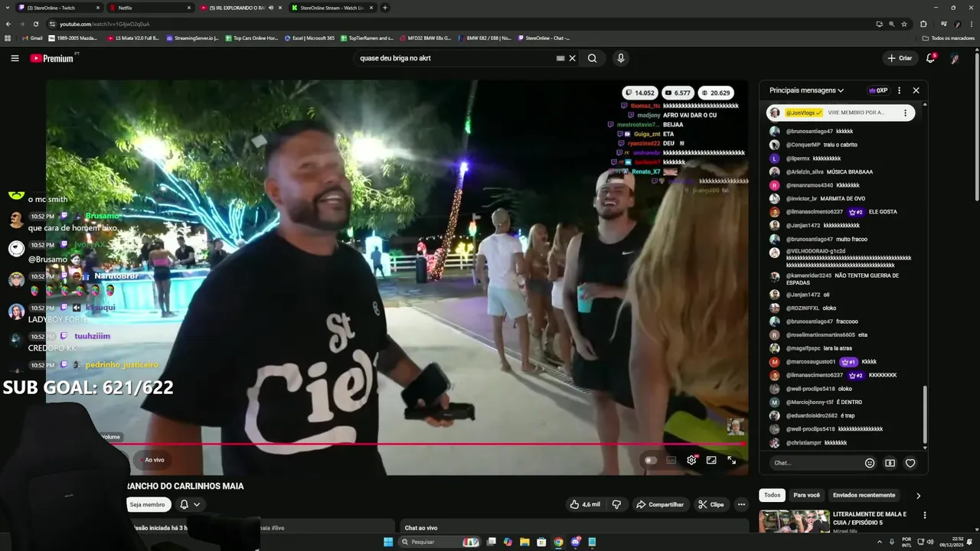Click the Seja membro button
The height and width of the screenshot is (551, 980).
pos(147,504)
